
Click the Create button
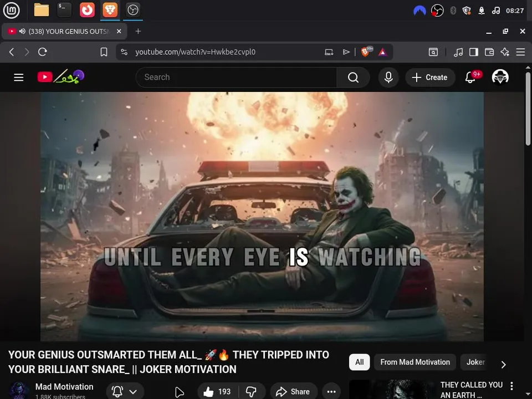pyautogui.click(x=430, y=78)
